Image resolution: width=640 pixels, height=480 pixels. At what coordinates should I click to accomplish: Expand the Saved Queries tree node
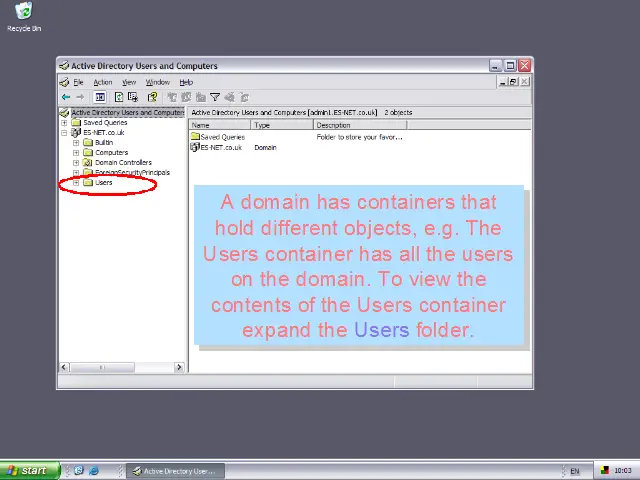point(64,122)
